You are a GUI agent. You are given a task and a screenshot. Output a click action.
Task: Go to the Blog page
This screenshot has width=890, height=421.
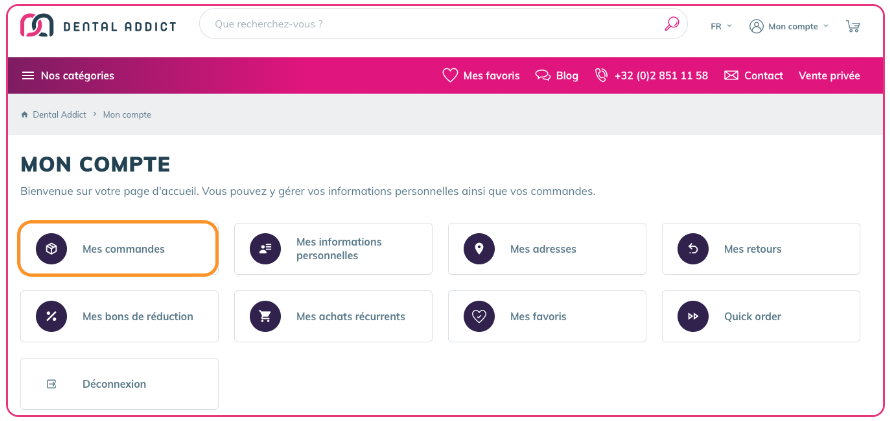pyautogui.click(x=557, y=76)
